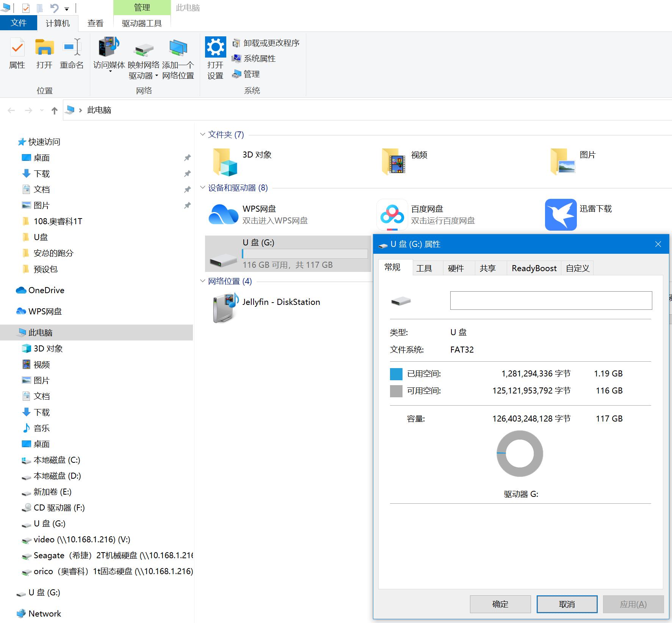Viewport: 672px width, 623px height.
Task: Open the WPS网盘 cloud drive icon
Action: [223, 214]
